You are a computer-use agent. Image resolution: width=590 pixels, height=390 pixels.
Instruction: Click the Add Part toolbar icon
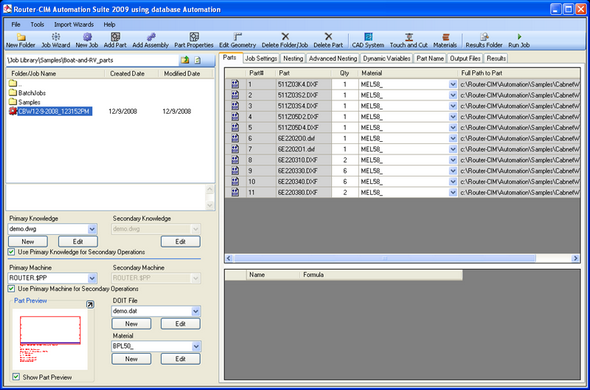115,41
